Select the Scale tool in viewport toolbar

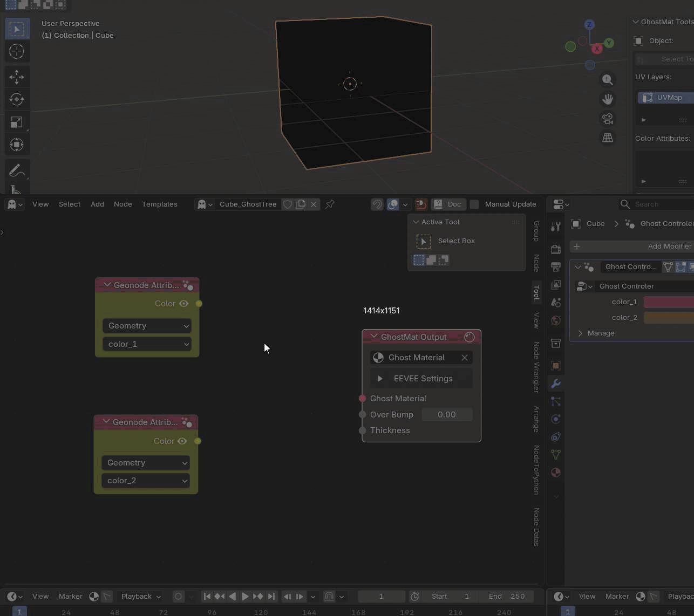[17, 122]
